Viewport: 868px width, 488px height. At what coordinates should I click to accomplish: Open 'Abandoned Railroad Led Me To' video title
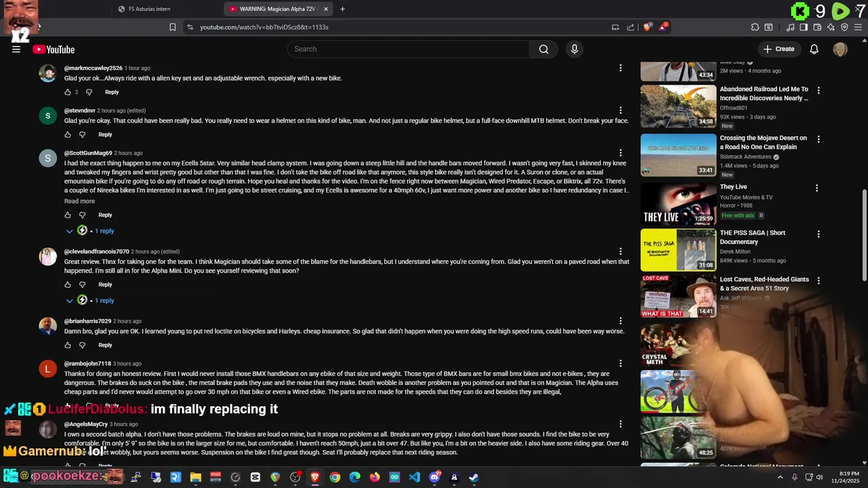(764, 94)
